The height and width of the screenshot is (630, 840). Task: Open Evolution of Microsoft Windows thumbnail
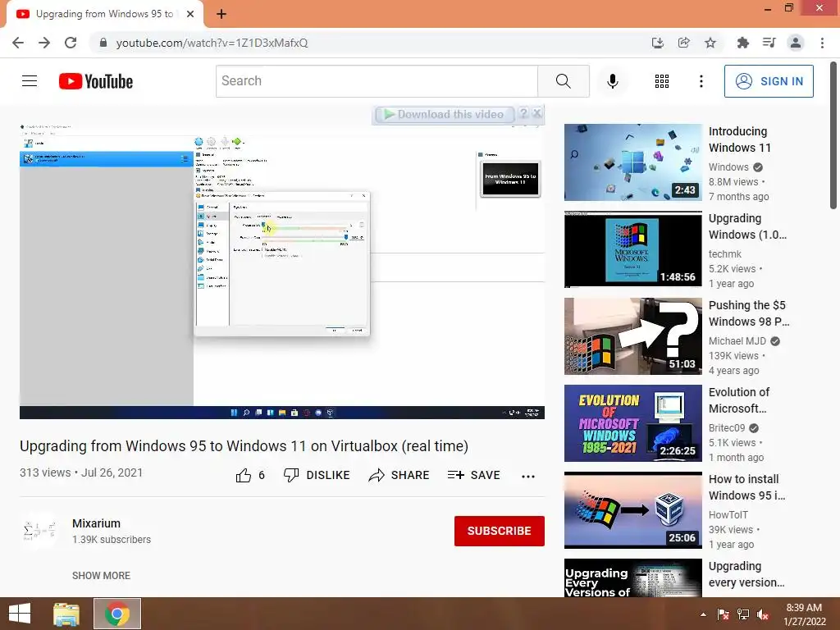click(x=632, y=423)
